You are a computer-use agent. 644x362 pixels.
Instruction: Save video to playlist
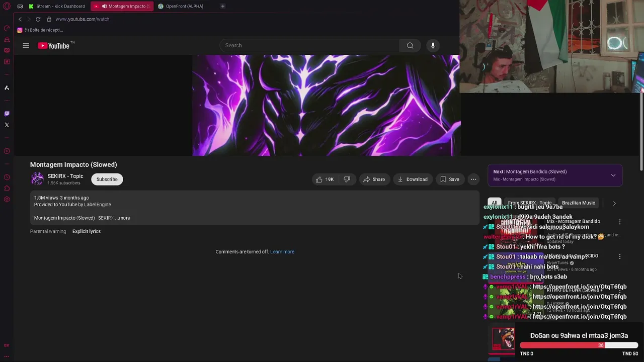[x=450, y=179]
